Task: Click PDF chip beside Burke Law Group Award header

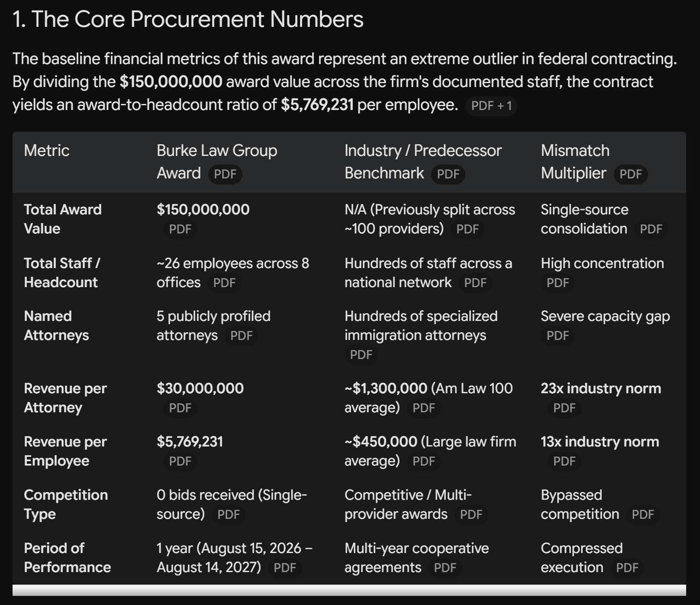Action: 225,174
